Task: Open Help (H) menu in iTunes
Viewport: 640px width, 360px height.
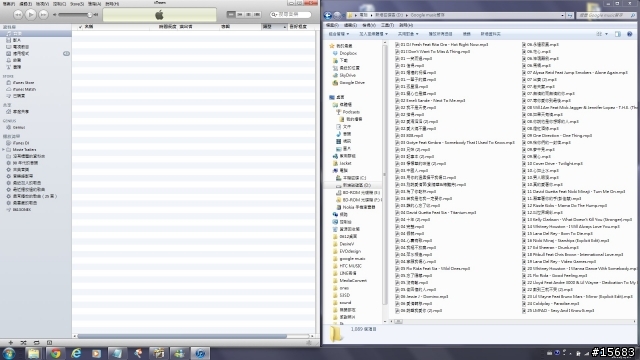Action: click(x=112, y=4)
